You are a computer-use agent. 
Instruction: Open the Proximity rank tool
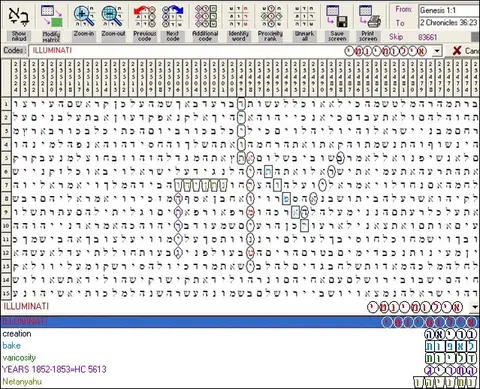point(271,16)
